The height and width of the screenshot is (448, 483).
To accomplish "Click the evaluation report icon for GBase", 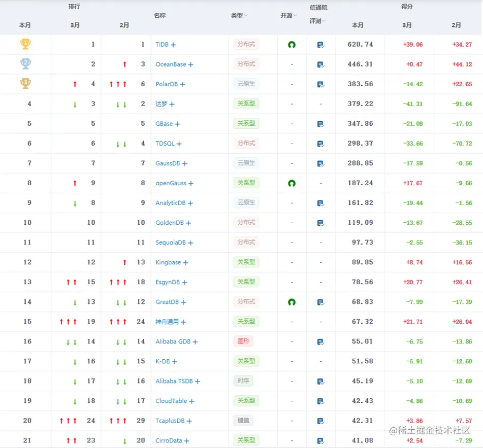I will point(320,124).
